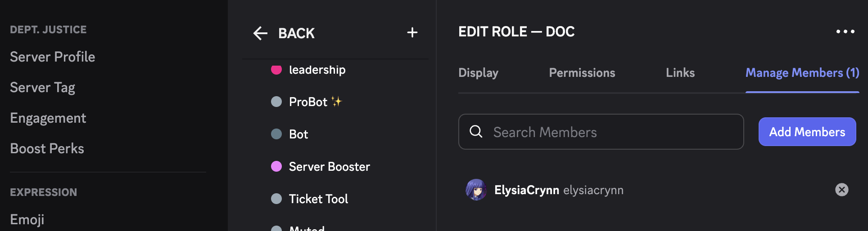Open the three-dot role options menu
Screen dimensions: 868x231
click(x=845, y=31)
